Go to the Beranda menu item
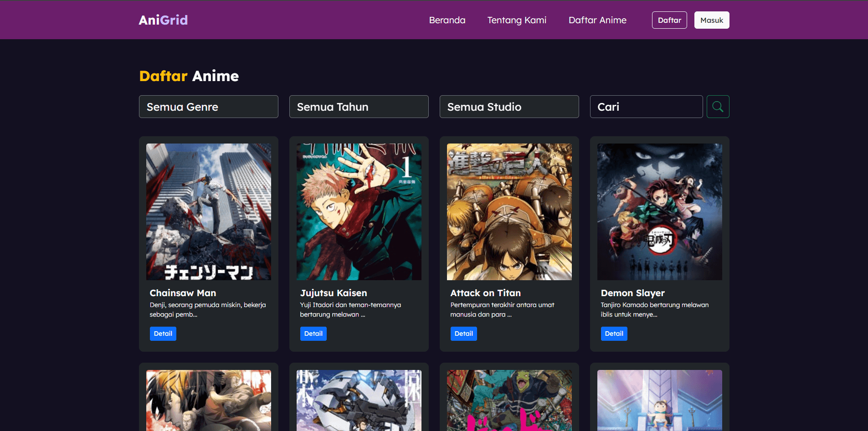Viewport: 868px width, 431px height. 447,20
